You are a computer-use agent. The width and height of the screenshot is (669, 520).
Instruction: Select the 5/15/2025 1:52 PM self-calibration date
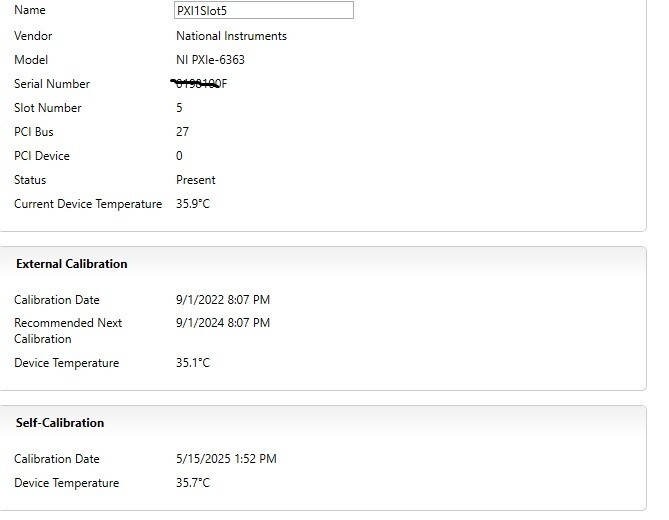226,459
